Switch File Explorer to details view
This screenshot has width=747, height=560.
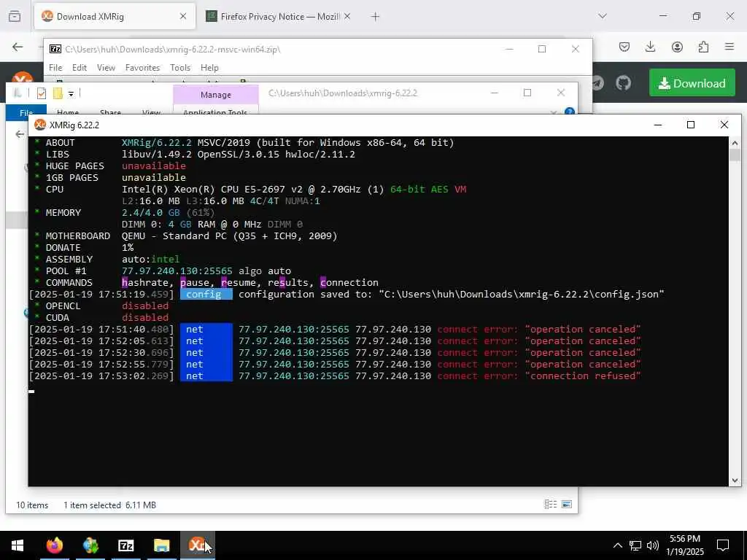point(550,505)
